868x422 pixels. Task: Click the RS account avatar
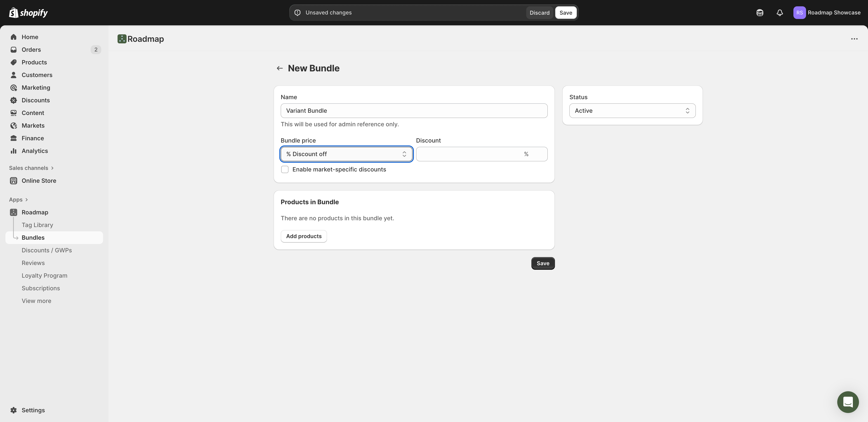click(x=799, y=13)
